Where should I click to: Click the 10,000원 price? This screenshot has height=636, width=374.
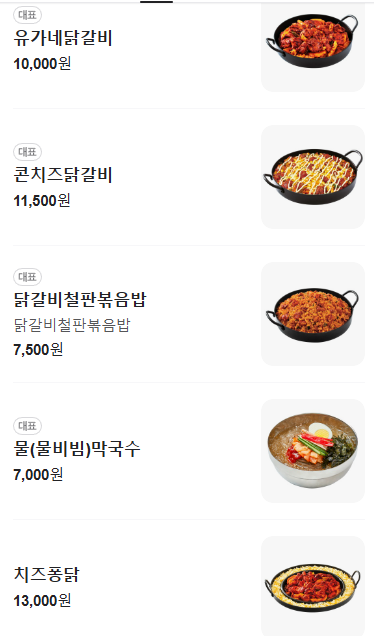pyautogui.click(x=42, y=63)
